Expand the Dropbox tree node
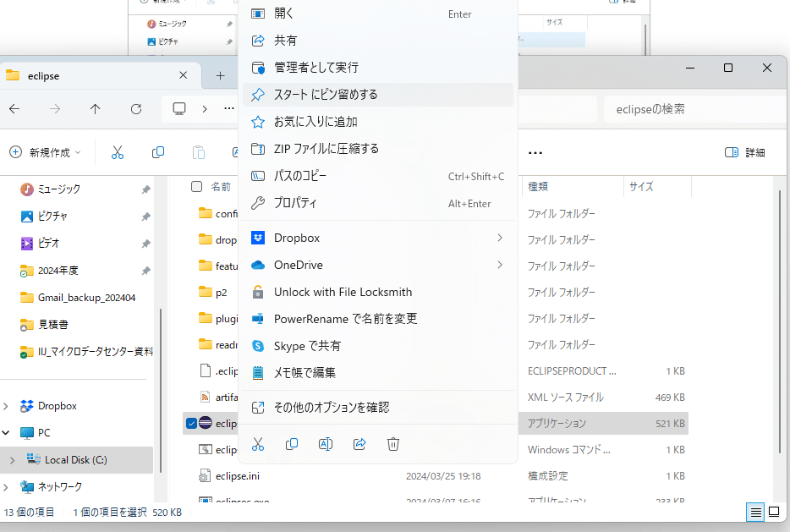The image size is (790, 532). pyautogui.click(x=6, y=406)
